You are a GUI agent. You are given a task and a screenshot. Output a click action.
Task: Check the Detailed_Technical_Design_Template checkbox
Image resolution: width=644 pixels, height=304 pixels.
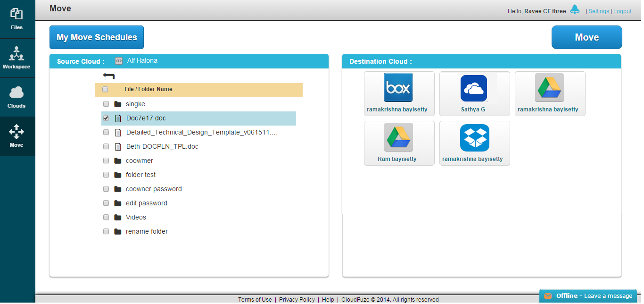click(x=106, y=132)
